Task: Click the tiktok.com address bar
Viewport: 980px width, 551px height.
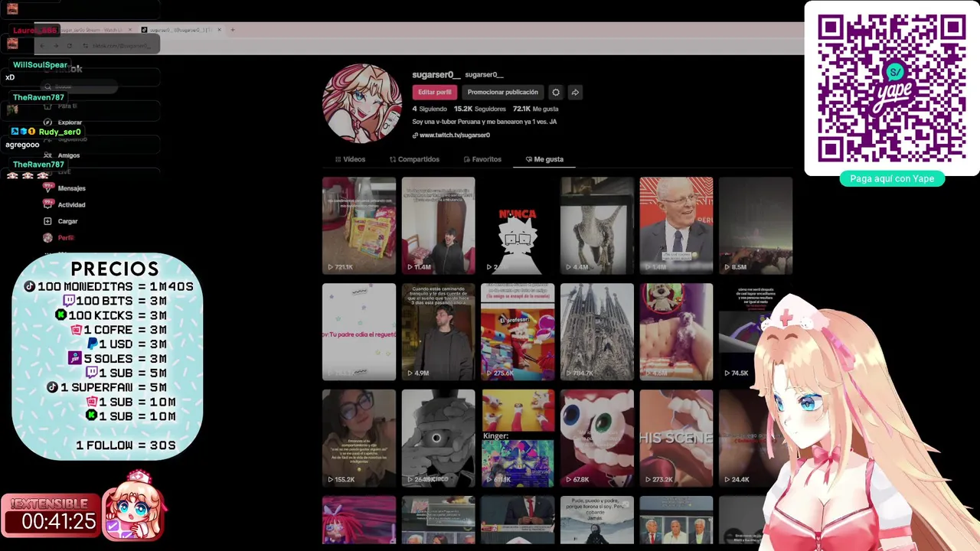Action: 122,46
